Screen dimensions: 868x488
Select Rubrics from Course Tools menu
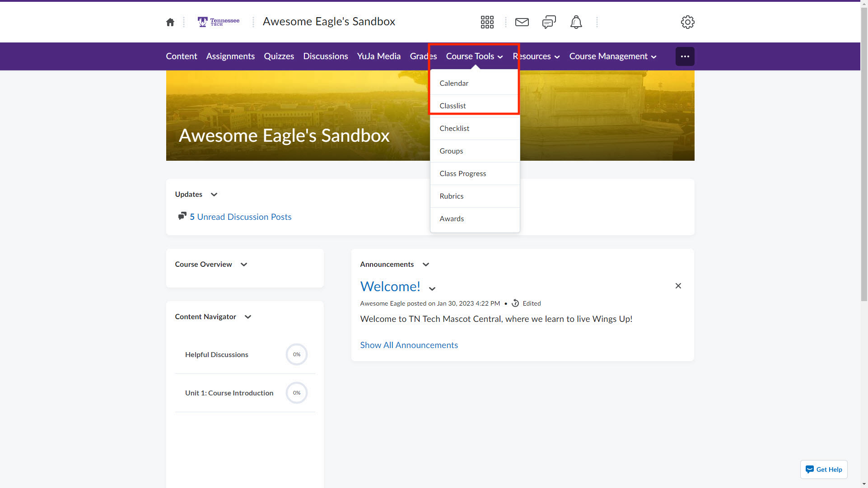[451, 196]
